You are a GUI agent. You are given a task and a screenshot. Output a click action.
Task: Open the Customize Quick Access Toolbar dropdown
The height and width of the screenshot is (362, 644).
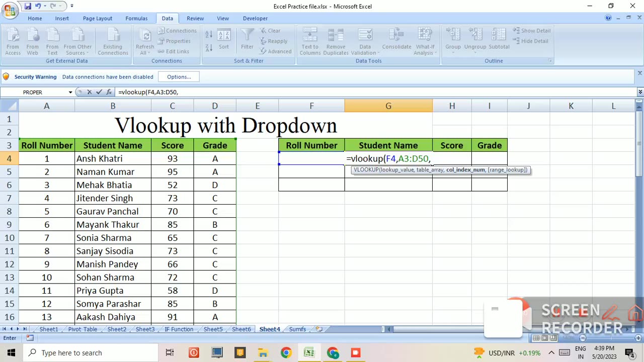72,6
